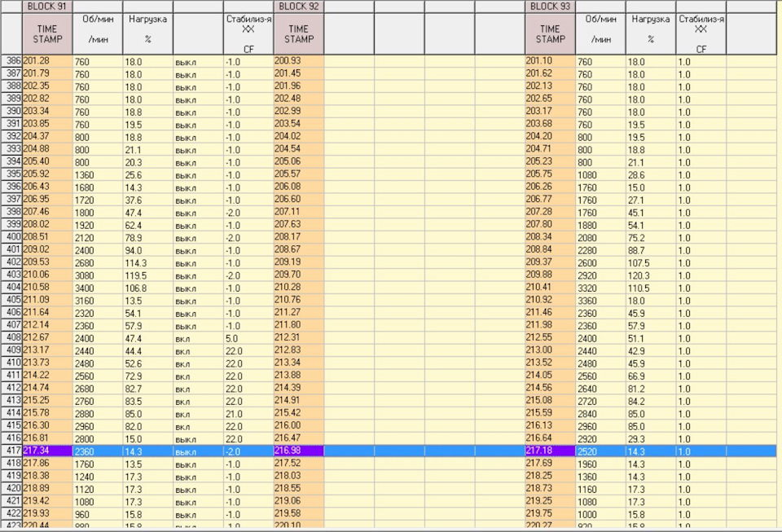The height and width of the screenshot is (532, 782).
Task: Click the Стабилиз-я XX header in BLOCK 93
Action: click(701, 34)
